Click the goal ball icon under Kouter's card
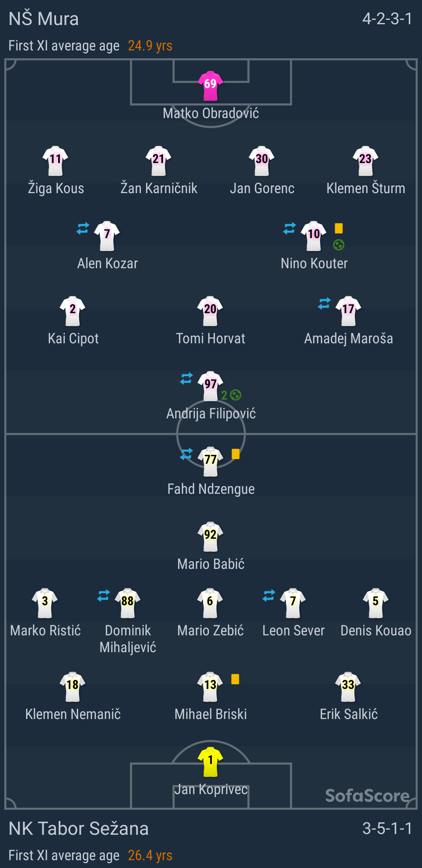The image size is (422, 868). click(x=339, y=245)
